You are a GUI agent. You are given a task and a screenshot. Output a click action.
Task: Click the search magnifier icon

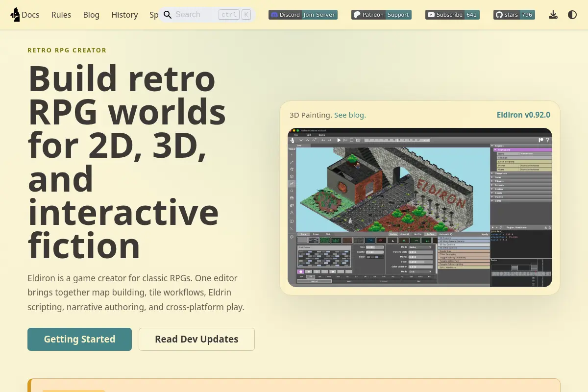[x=168, y=15]
